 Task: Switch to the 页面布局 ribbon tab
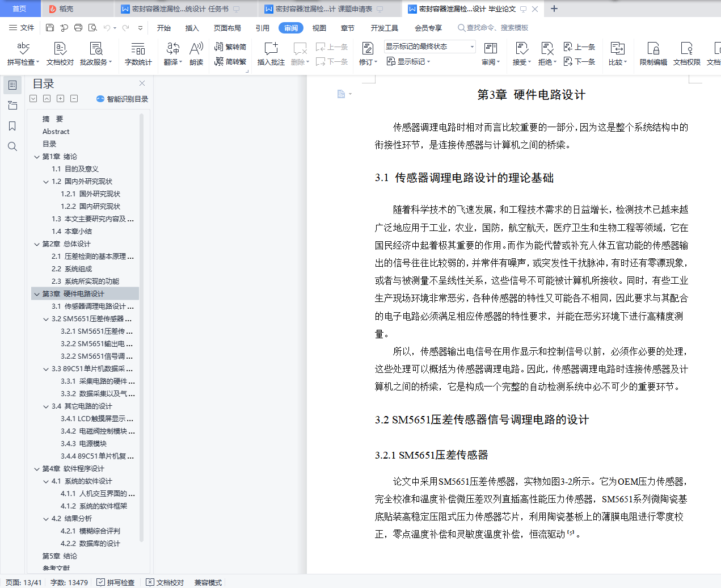point(227,28)
